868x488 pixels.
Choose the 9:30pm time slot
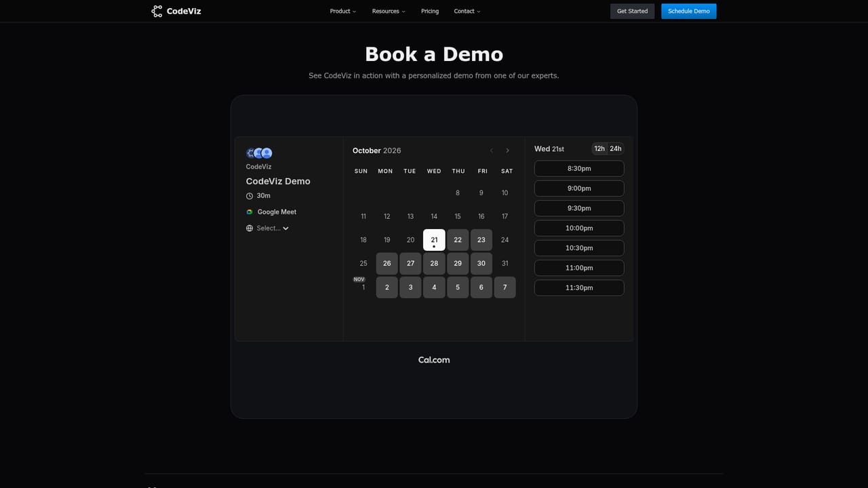579,208
